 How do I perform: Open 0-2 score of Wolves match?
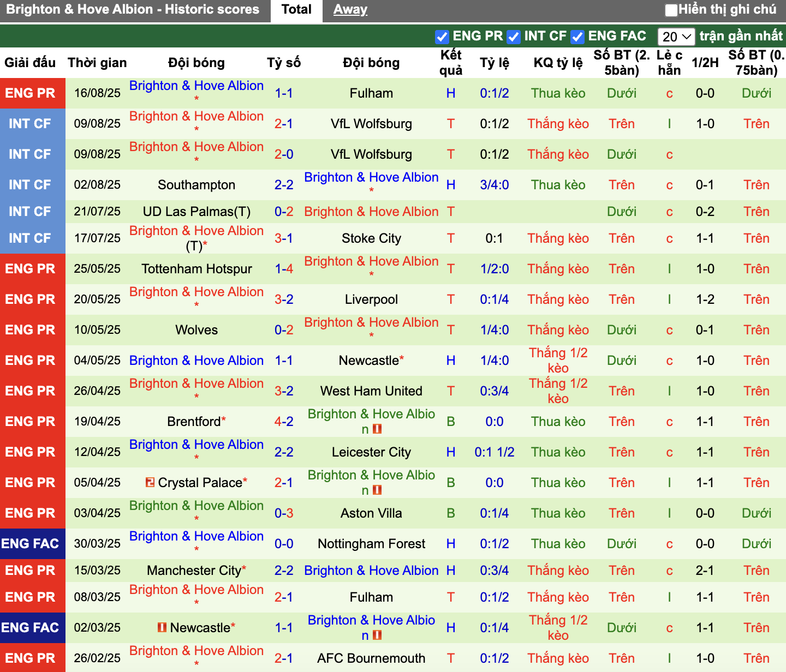[284, 330]
